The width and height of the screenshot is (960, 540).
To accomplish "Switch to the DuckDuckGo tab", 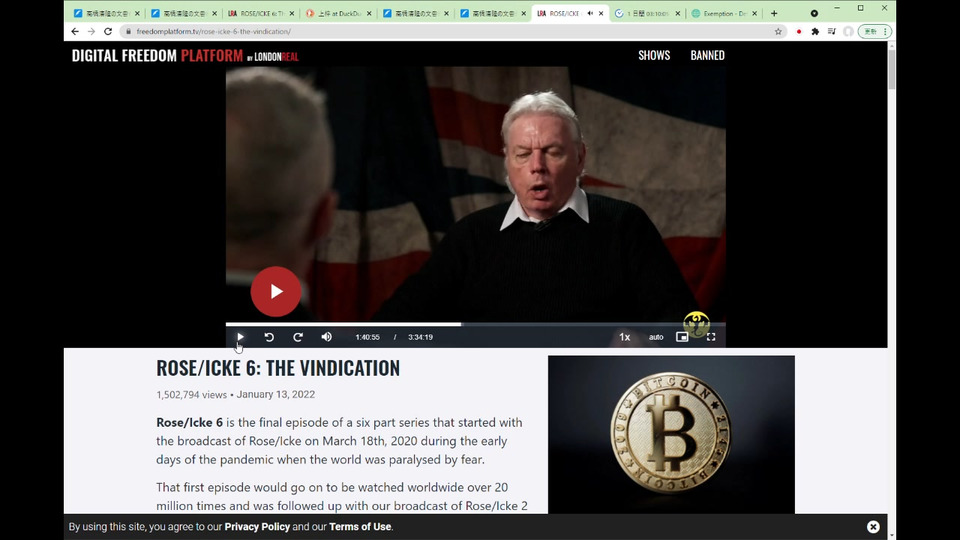I will coord(337,13).
